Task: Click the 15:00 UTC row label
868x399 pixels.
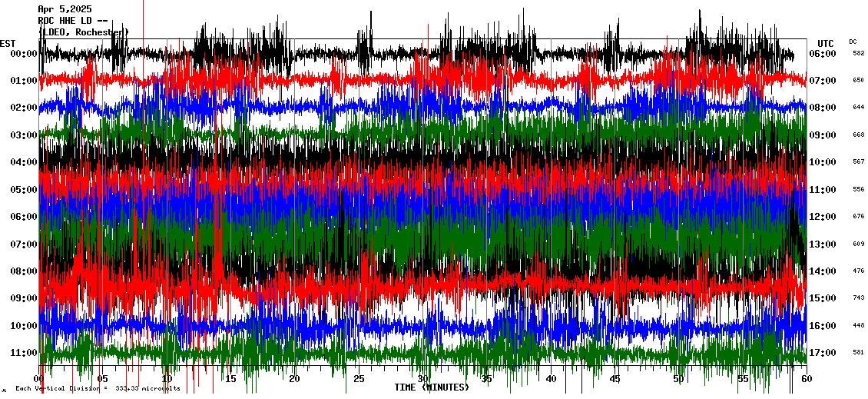Action: 823,298
